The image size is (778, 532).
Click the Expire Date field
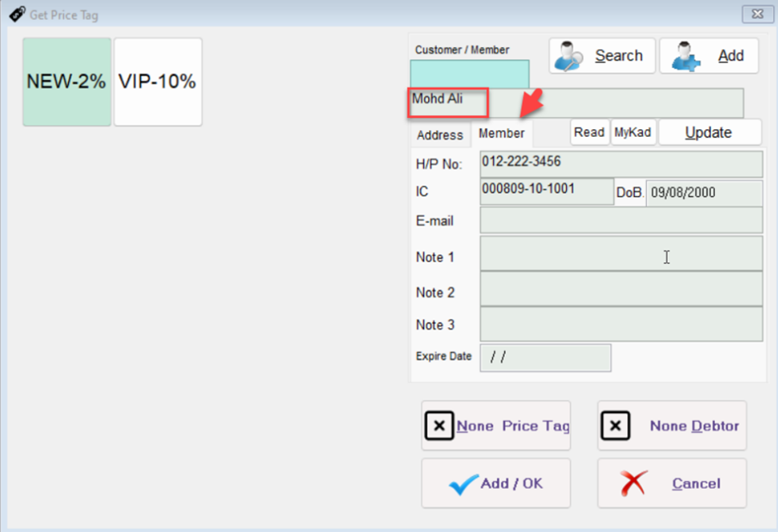click(545, 357)
